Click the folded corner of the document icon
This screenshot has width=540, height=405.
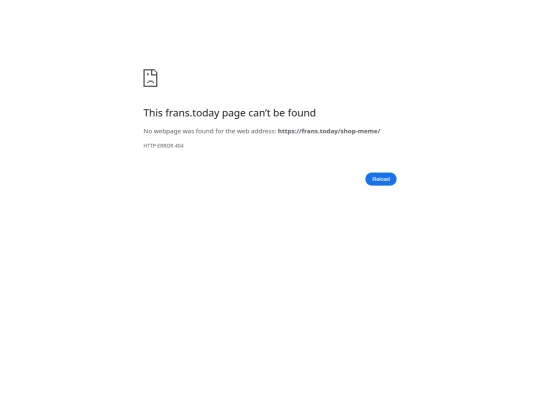tap(154, 72)
